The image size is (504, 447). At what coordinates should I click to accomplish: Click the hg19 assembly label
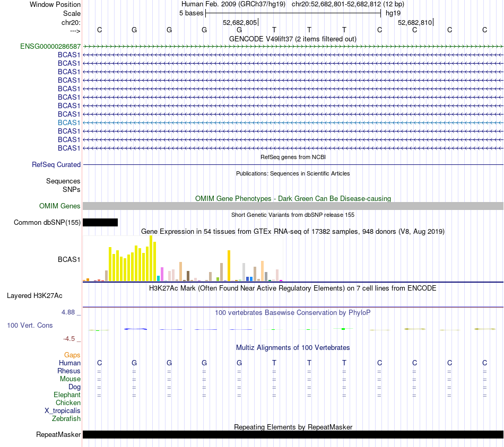393,13
